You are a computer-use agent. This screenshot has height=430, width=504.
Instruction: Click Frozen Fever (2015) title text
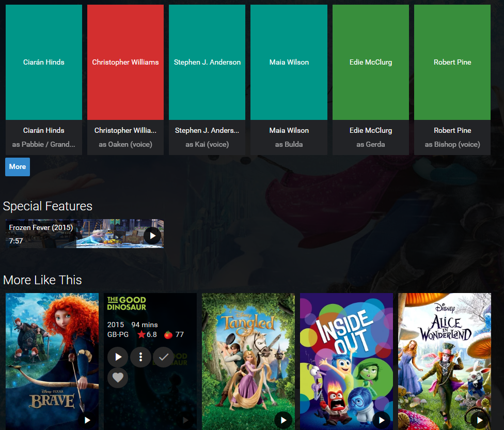[x=41, y=228]
